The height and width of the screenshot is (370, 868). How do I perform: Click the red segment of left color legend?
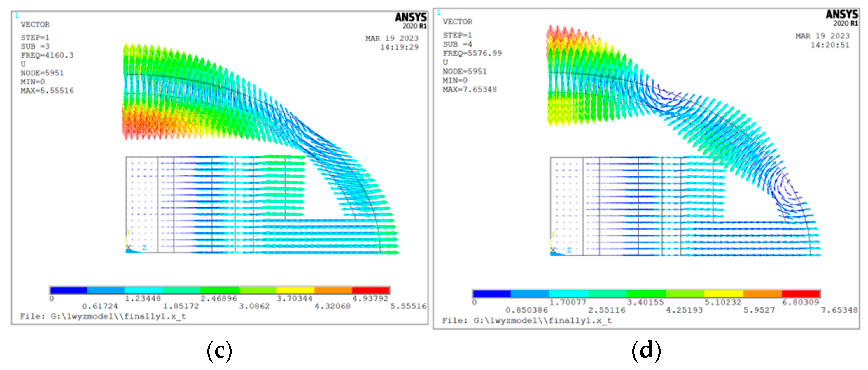371,290
